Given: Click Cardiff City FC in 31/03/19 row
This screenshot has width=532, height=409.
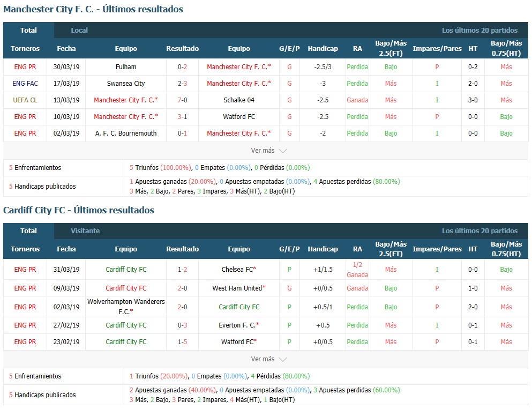Looking at the screenshot, I should 126,270.
